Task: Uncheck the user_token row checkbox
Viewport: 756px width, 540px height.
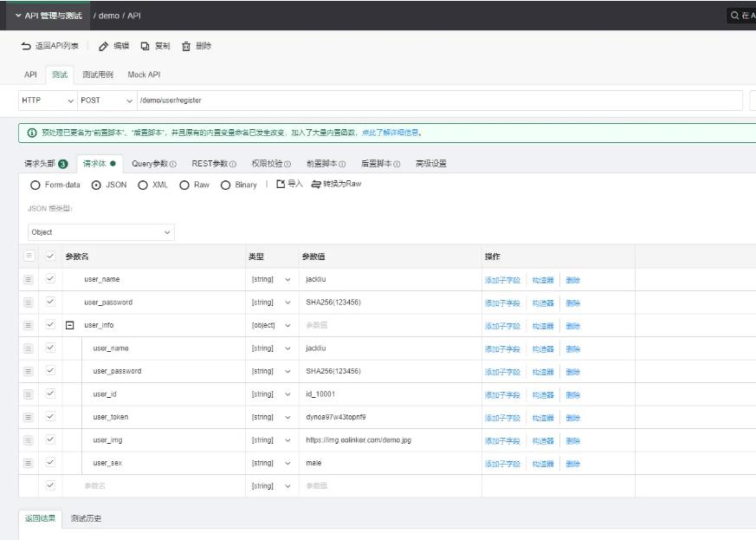Action: click(x=50, y=417)
